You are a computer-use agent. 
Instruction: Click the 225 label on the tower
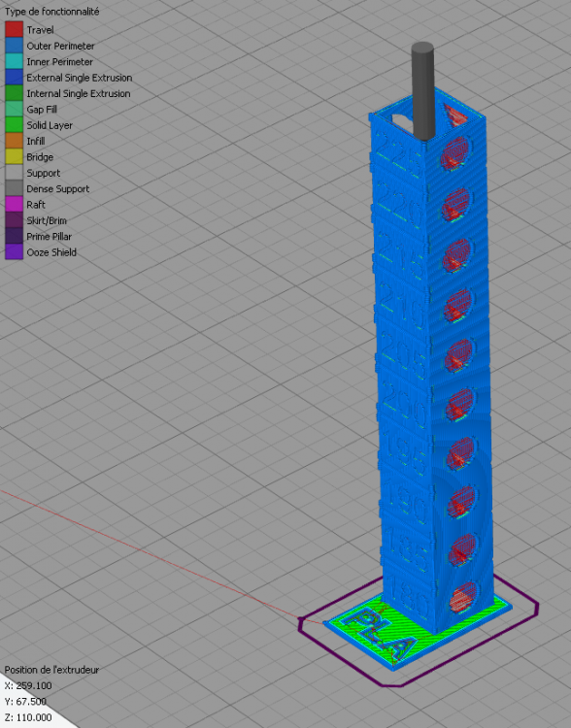click(398, 155)
